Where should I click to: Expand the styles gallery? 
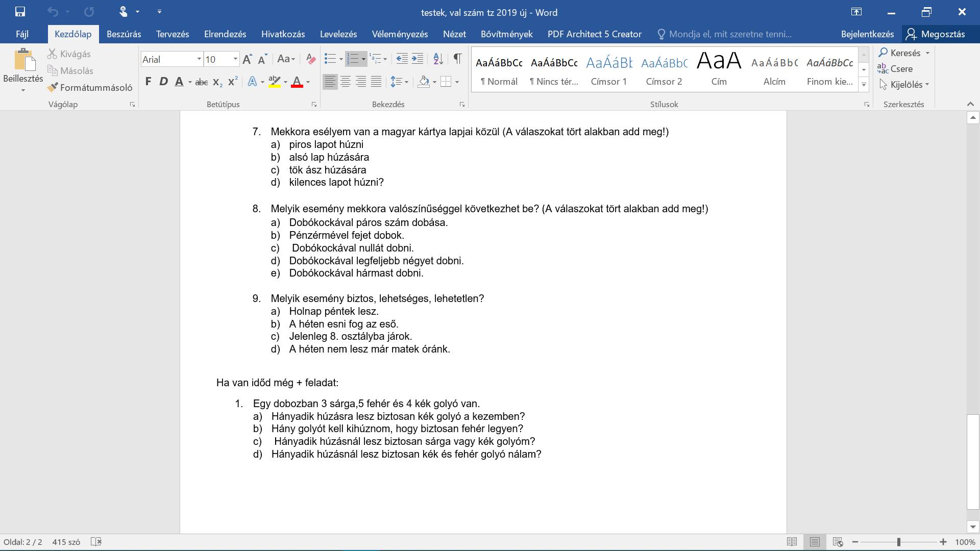864,85
